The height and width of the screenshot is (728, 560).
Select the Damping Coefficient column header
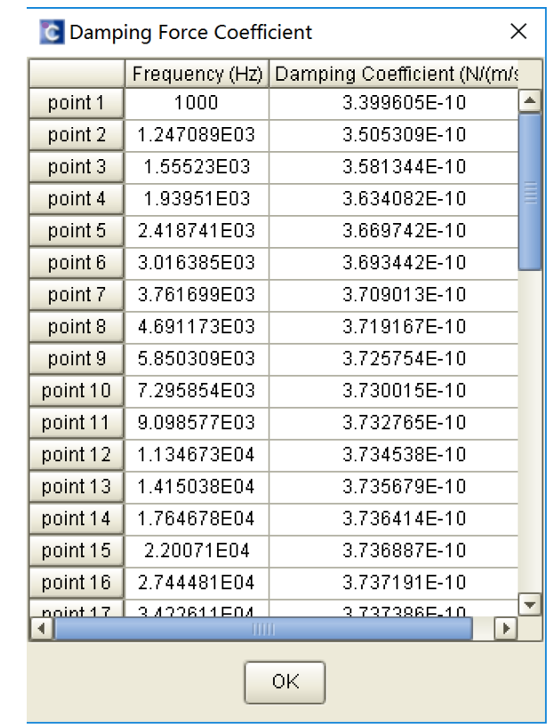pyautogui.click(x=396, y=75)
